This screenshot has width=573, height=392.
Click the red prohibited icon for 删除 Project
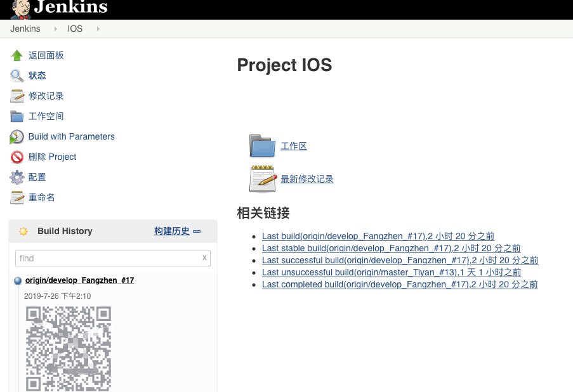click(16, 157)
